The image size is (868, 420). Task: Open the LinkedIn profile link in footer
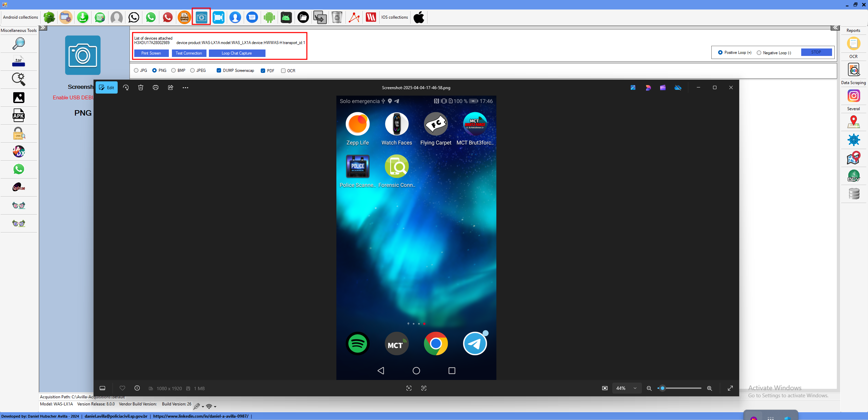(201, 416)
